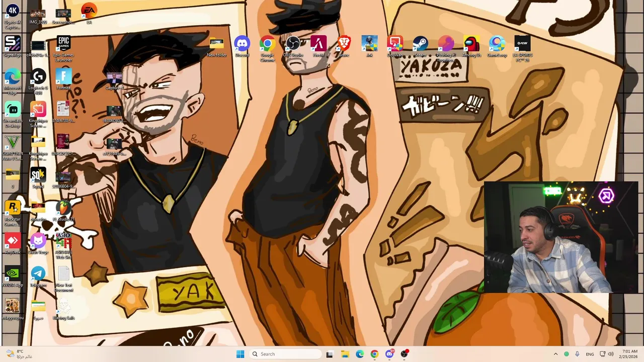The width and height of the screenshot is (644, 362).
Task: Launch FL Studio 21 shortcut
Action: (63, 211)
